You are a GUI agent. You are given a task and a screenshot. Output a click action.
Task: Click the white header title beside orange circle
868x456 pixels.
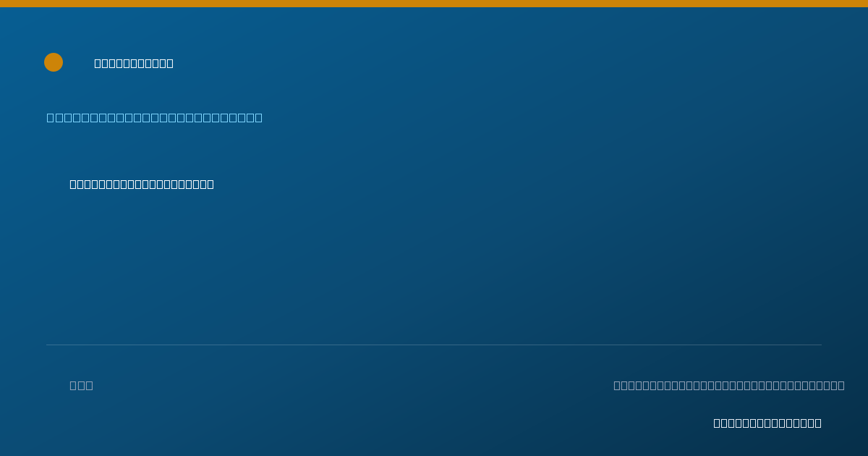click(134, 63)
